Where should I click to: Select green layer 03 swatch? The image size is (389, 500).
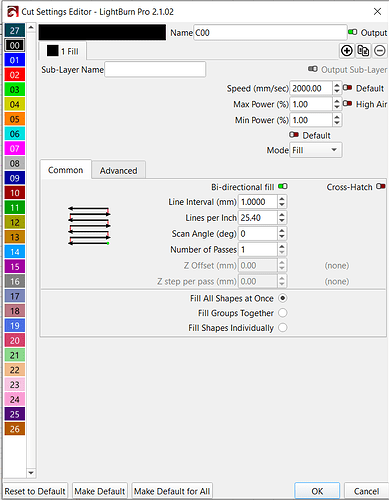15,90
